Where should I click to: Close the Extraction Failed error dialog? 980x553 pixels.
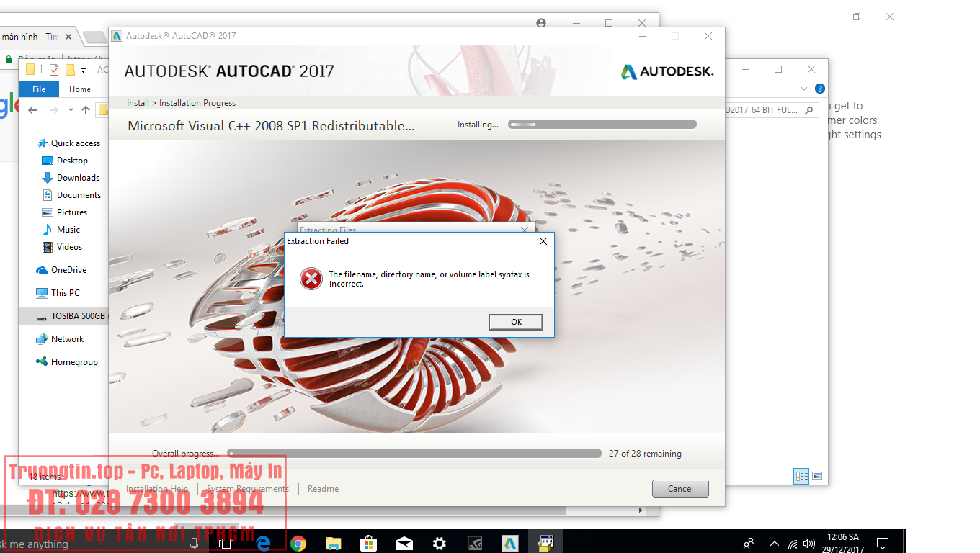point(543,241)
